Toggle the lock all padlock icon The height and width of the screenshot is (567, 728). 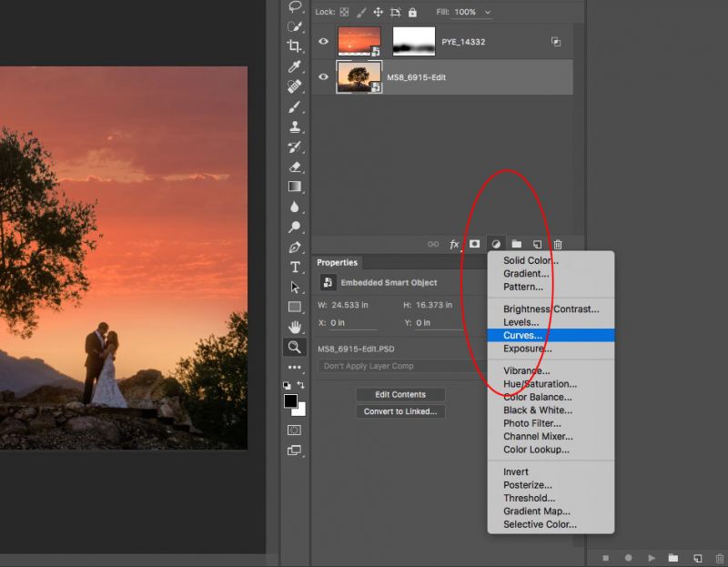pyautogui.click(x=412, y=12)
